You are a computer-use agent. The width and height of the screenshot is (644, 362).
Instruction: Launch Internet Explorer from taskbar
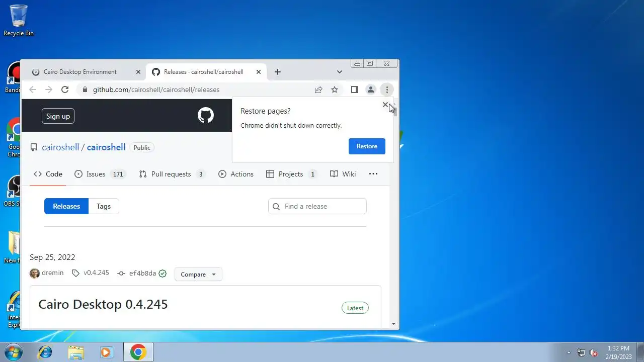pyautogui.click(x=45, y=352)
